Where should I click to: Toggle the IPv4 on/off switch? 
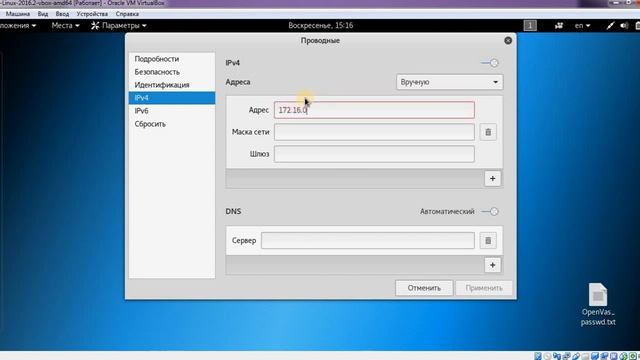[490, 63]
